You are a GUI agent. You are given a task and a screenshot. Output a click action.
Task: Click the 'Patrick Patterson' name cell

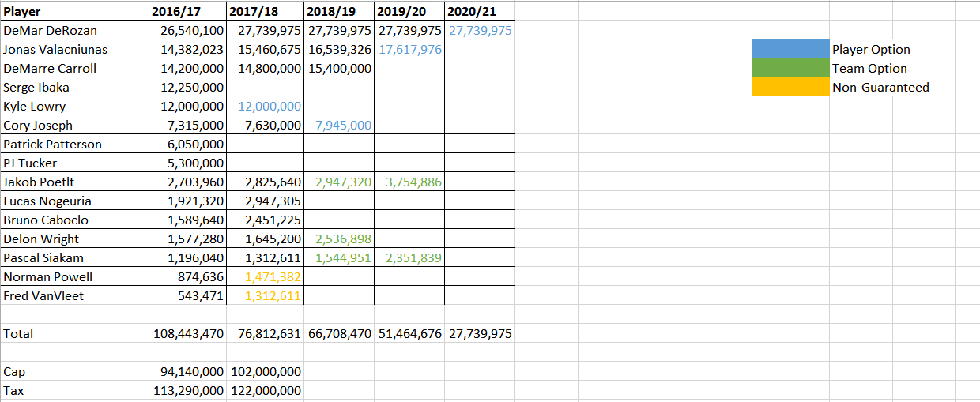[x=74, y=144]
